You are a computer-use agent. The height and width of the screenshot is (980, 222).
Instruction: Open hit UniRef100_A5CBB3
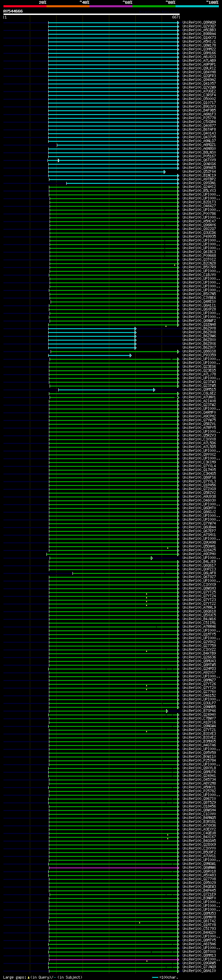pos(199,30)
